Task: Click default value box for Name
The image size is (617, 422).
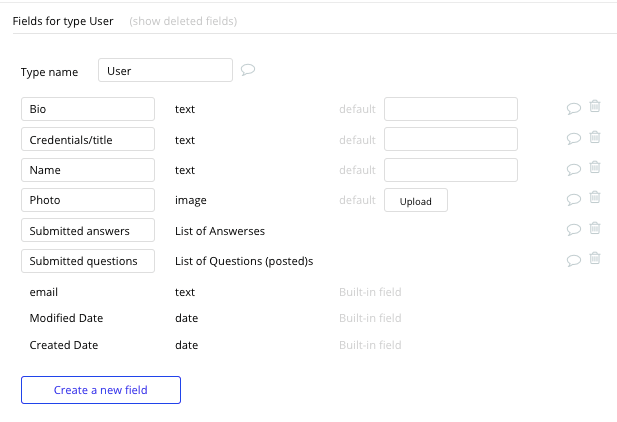Action: (451, 170)
